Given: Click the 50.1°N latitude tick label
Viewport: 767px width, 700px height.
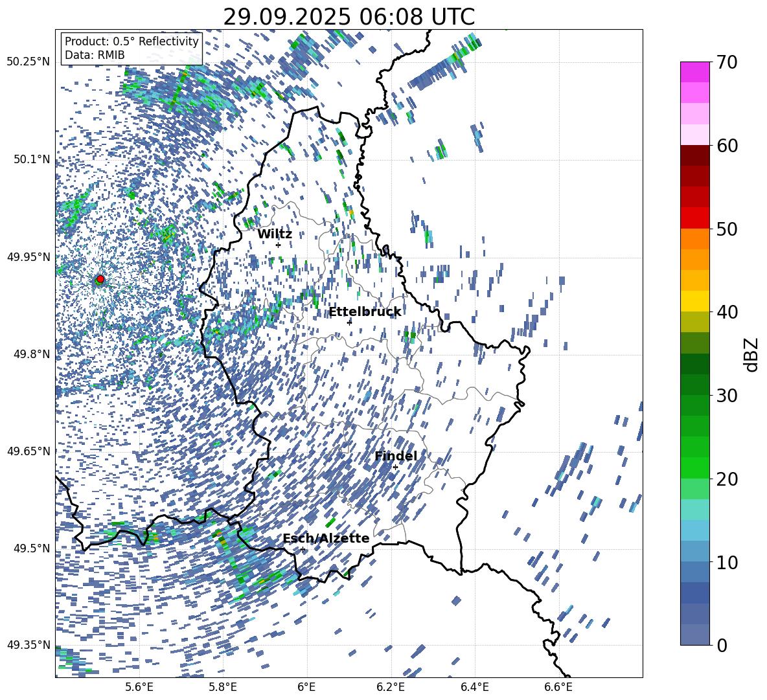Looking at the screenshot, I should pos(32,159).
